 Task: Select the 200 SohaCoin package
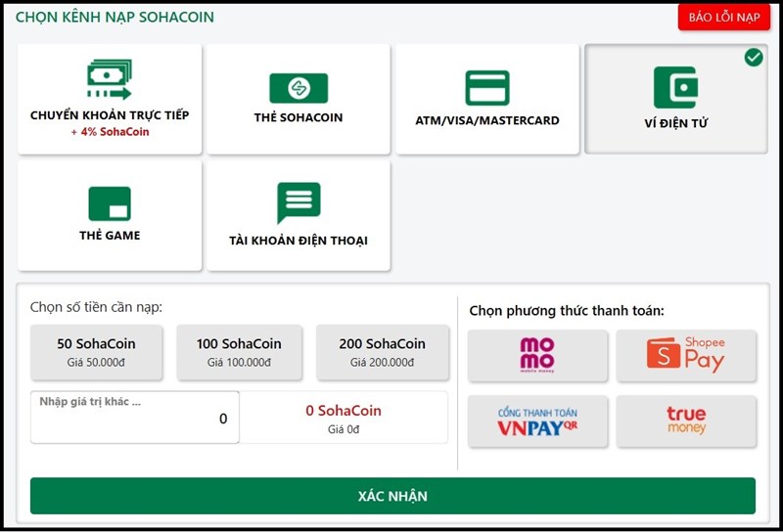[383, 352]
